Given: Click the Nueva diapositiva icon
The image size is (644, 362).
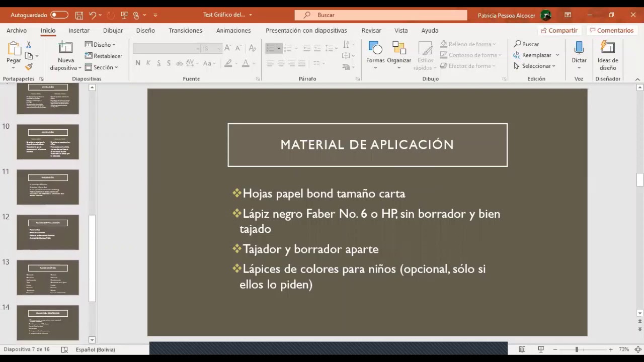Looking at the screenshot, I should point(66,49).
